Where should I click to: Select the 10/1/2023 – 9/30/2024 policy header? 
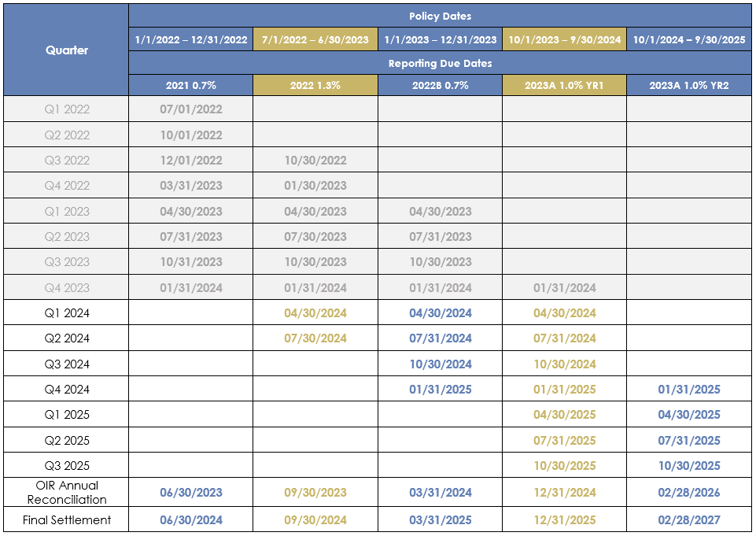(565, 39)
